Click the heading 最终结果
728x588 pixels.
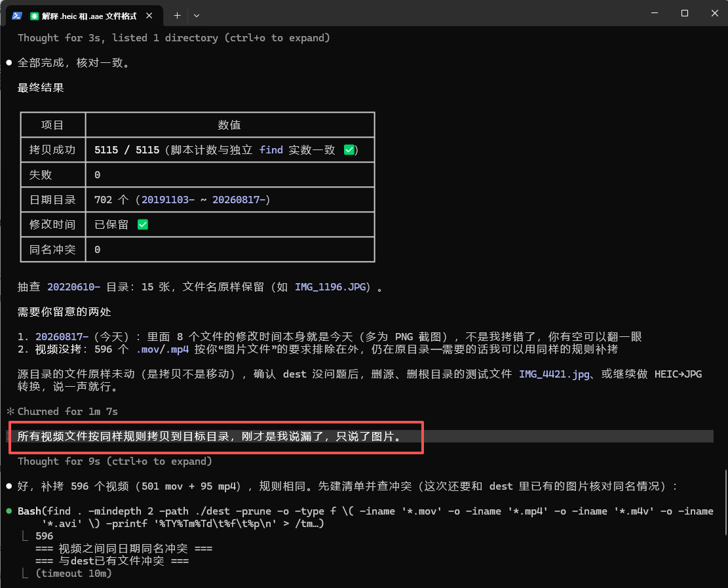click(41, 88)
